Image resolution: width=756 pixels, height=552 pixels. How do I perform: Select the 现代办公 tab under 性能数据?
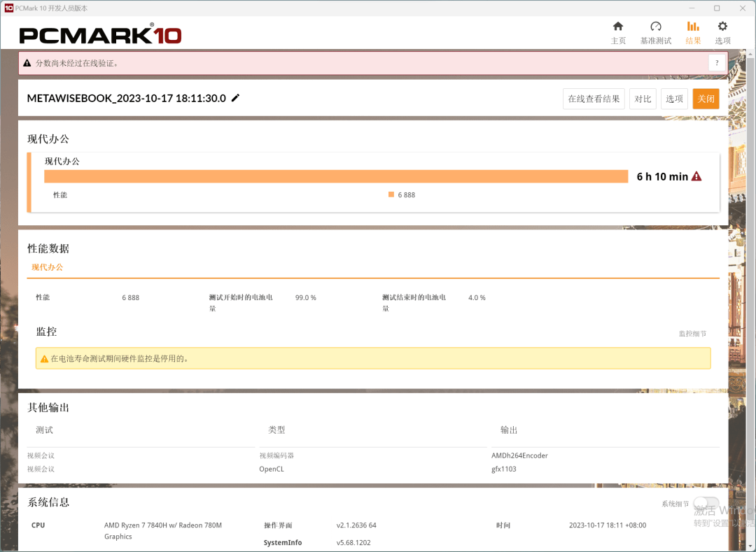[x=47, y=267]
